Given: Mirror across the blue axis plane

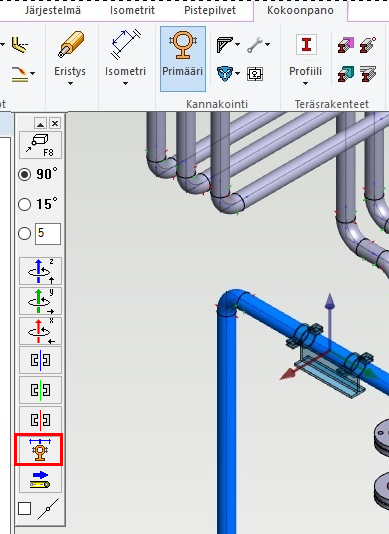Looking at the screenshot, I should point(40,360).
